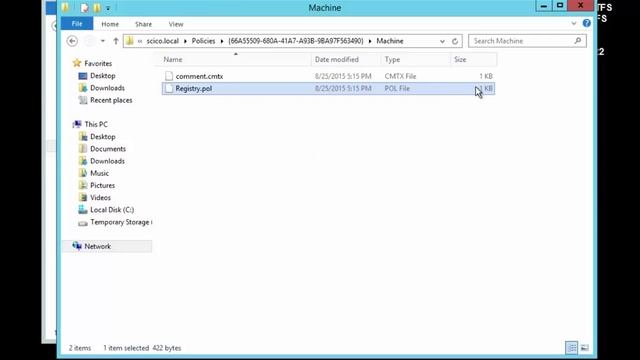Open Customize Quick Access Toolbar dropdown
The height and width of the screenshot is (360, 640).
click(108, 8)
